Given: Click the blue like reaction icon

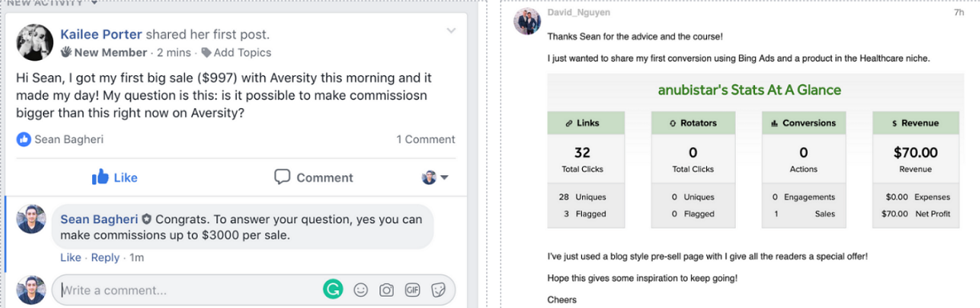Looking at the screenshot, I should tap(23, 139).
